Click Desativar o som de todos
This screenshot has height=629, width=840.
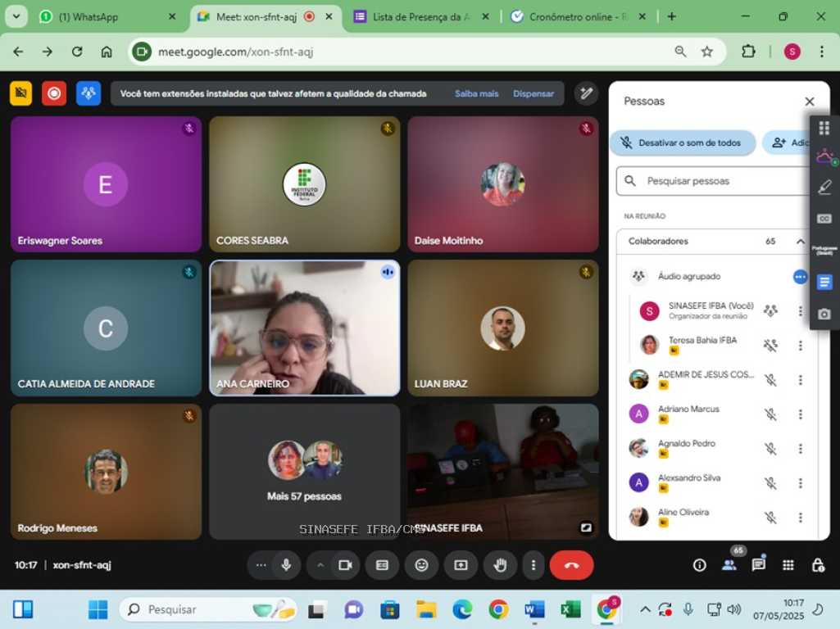tap(683, 143)
